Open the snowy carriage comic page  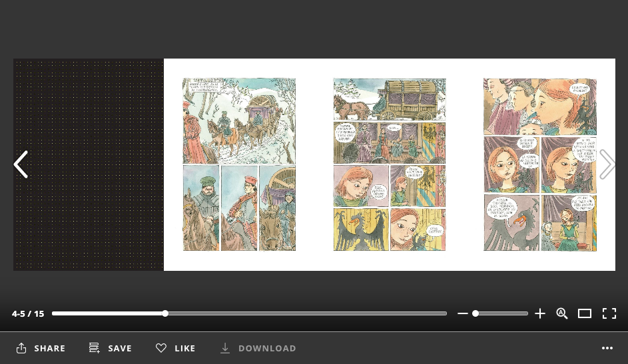pos(239,164)
